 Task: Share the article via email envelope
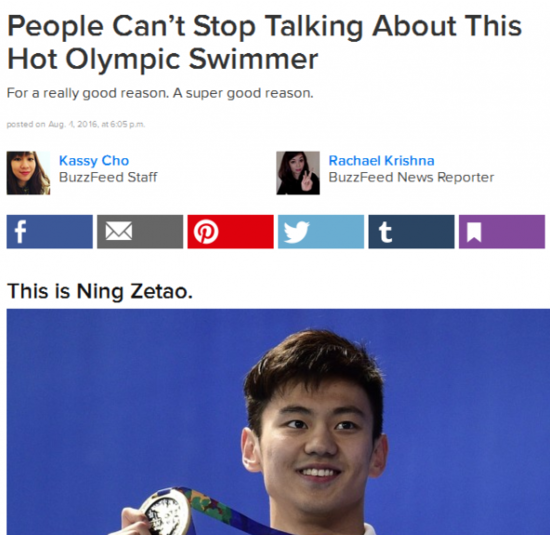click(140, 232)
